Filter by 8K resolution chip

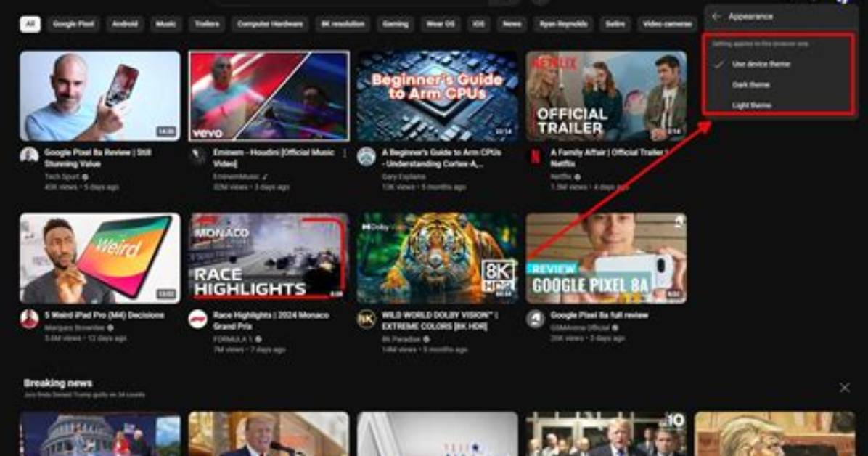pyautogui.click(x=343, y=24)
